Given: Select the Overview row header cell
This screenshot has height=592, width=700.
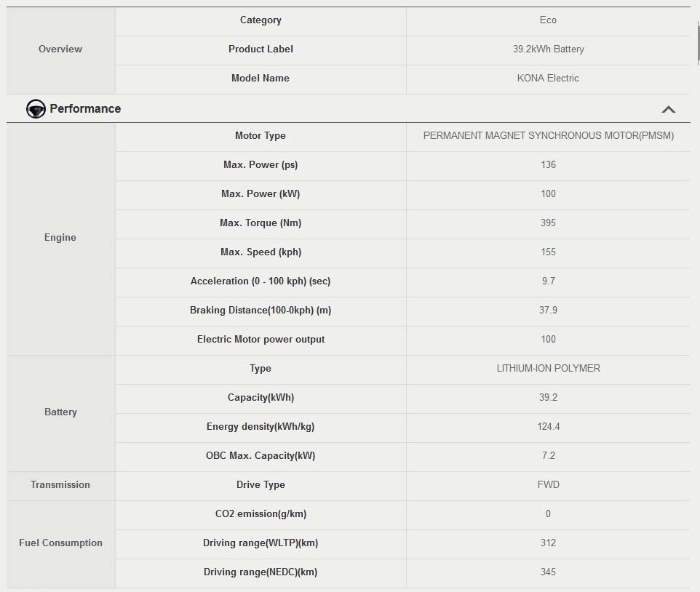Looking at the screenshot, I should [60, 49].
